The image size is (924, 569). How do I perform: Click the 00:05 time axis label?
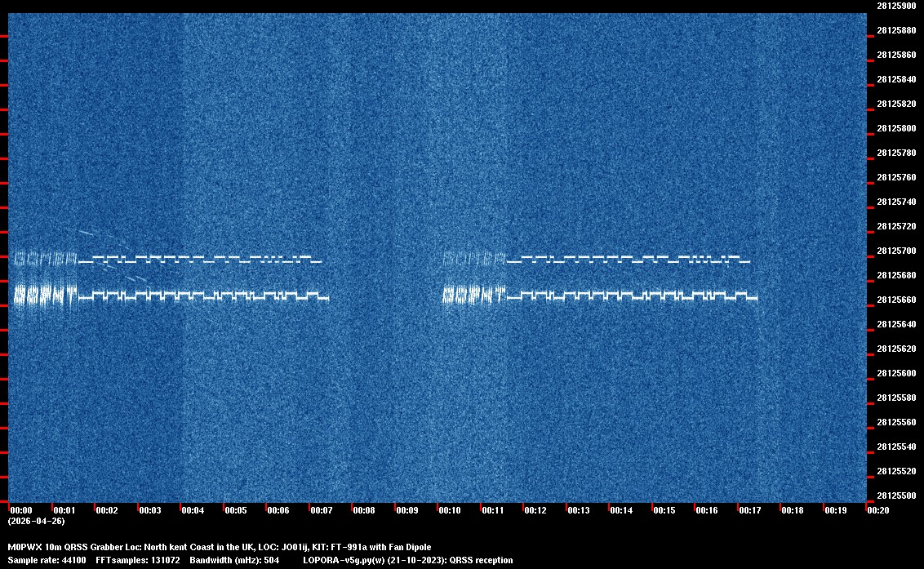[x=235, y=510]
